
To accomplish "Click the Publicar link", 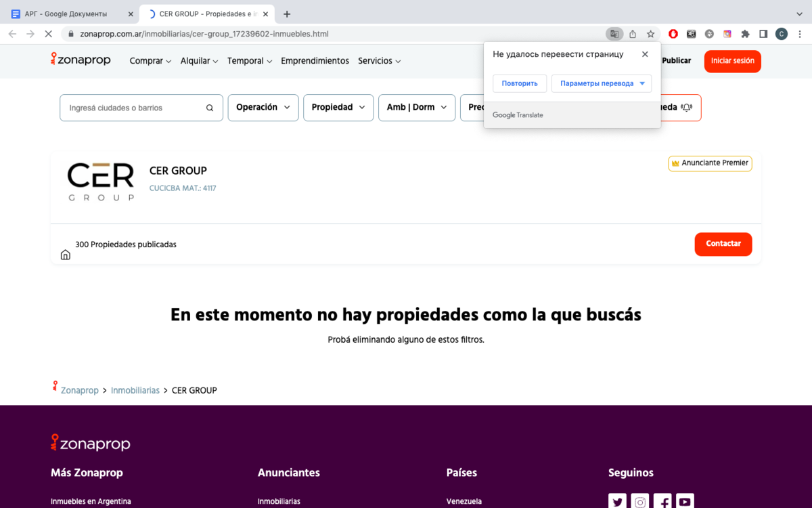I will pyautogui.click(x=676, y=61).
